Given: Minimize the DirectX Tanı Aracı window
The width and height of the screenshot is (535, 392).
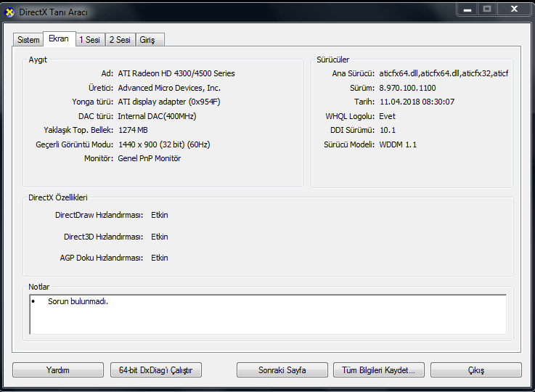Looking at the screenshot, I should coord(467,9).
